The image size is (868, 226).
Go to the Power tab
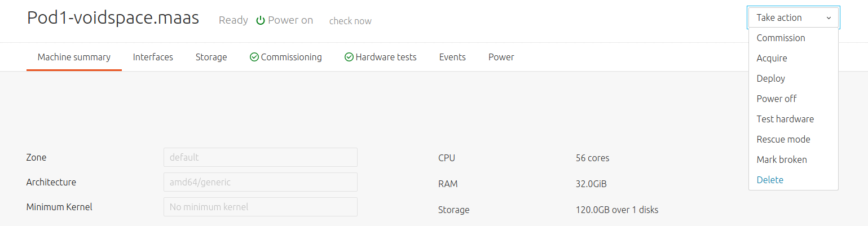pyautogui.click(x=501, y=57)
